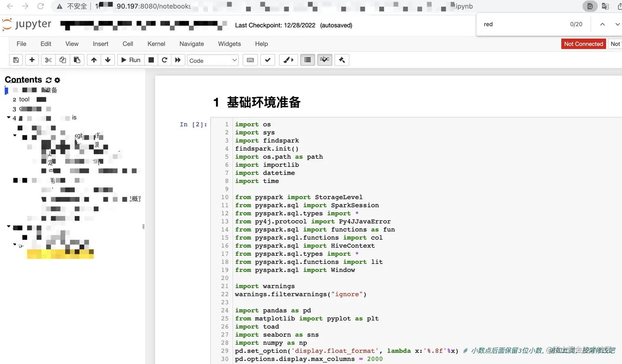Image resolution: width=622 pixels, height=364 pixels.
Task: Toggle the checkmark toolbar button
Action: 268,60
